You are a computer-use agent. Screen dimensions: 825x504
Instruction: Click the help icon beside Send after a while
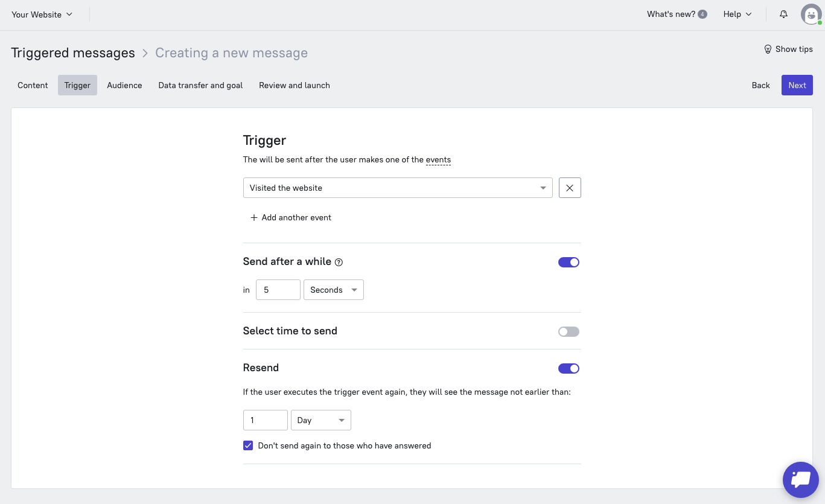pos(339,262)
